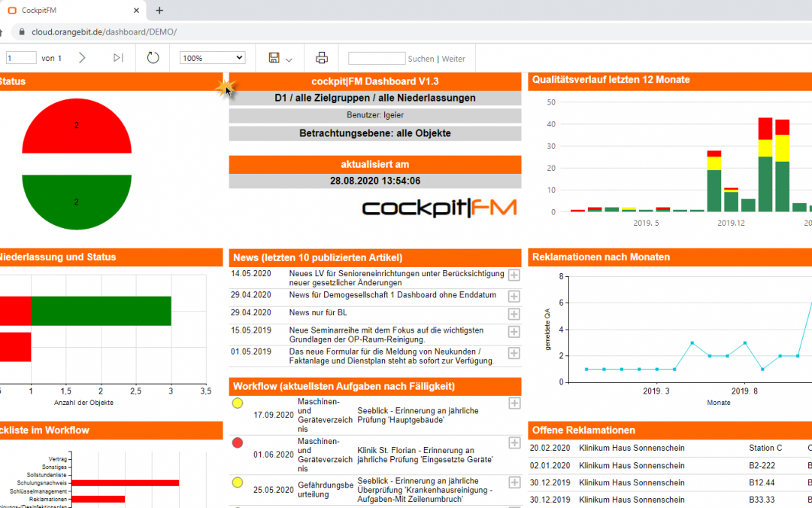Click the new tab plus button
The height and width of the screenshot is (508, 812).
click(159, 11)
